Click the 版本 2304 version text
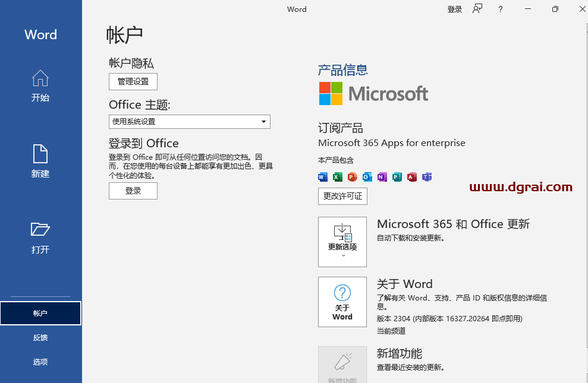588x383 pixels. (x=449, y=319)
